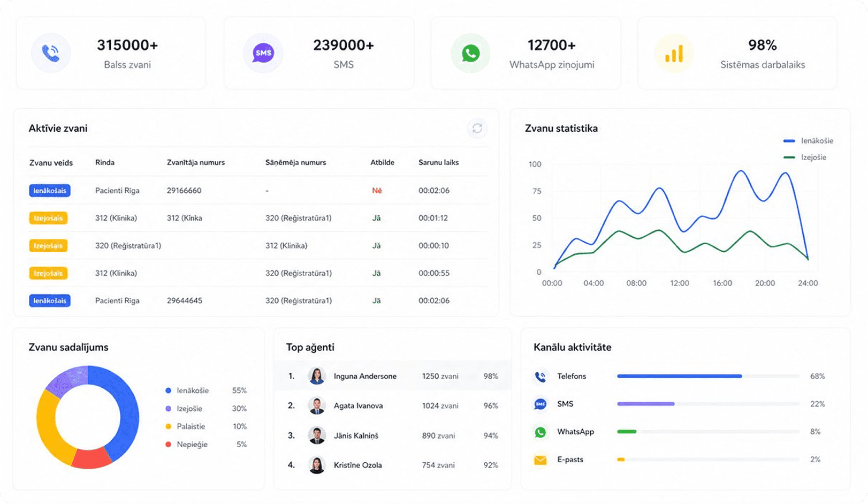Click Agata Ivanova's avatar photo
868x504 pixels.
point(317,405)
